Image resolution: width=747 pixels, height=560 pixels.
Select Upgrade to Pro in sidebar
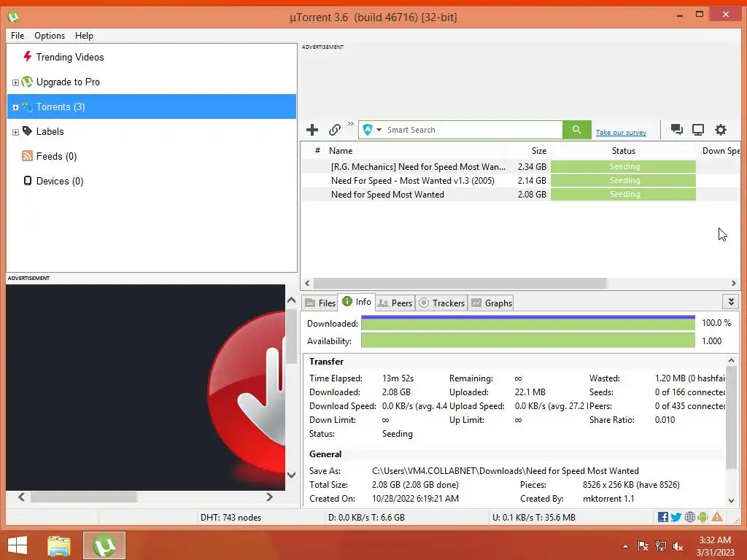pyautogui.click(x=68, y=82)
